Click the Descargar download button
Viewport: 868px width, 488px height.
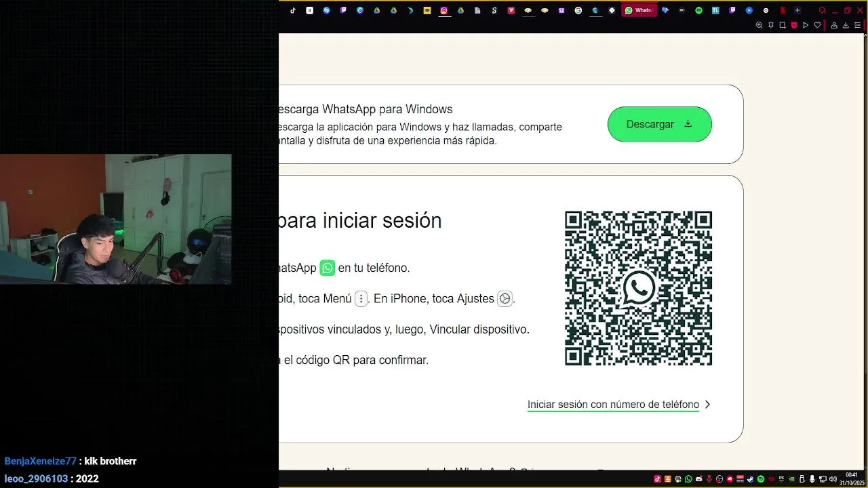(x=660, y=124)
